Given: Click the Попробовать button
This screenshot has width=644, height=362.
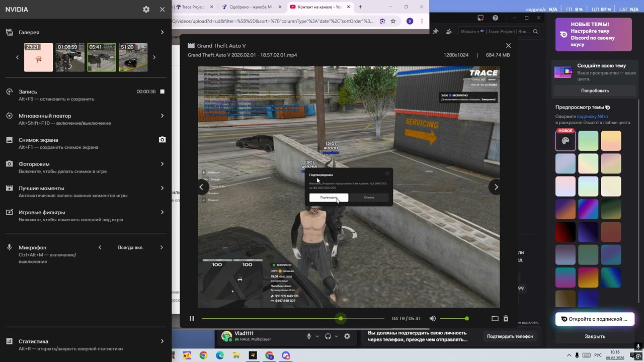Looking at the screenshot, I should tap(595, 90).
